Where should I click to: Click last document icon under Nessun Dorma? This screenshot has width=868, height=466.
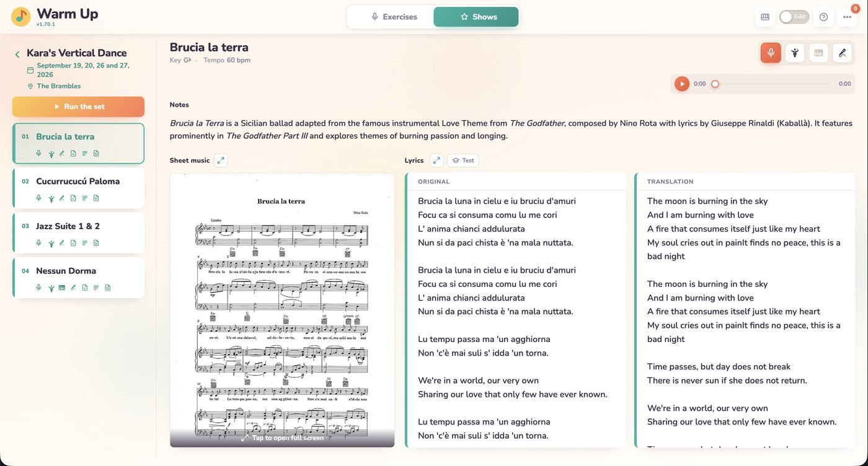click(x=107, y=288)
